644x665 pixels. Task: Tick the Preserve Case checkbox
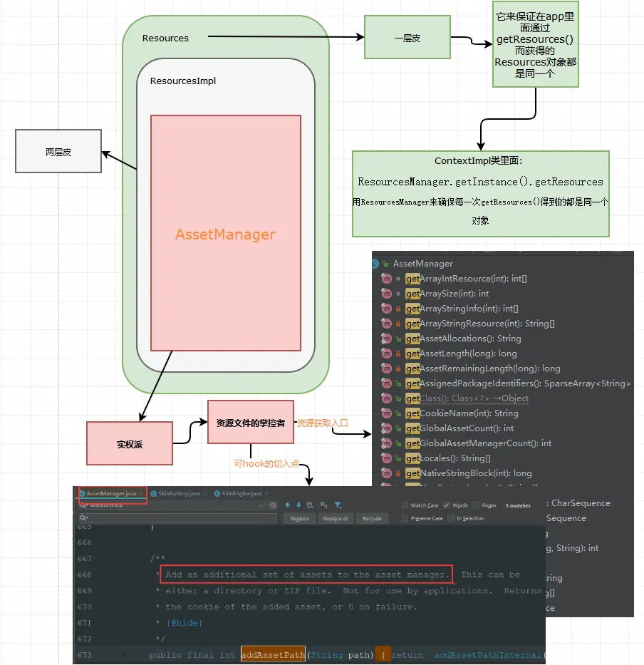pyautogui.click(x=405, y=518)
